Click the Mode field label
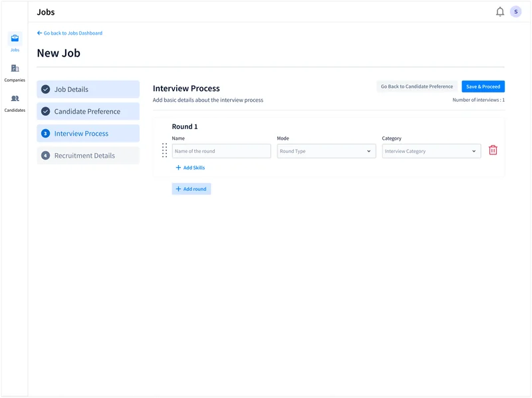 [283, 138]
